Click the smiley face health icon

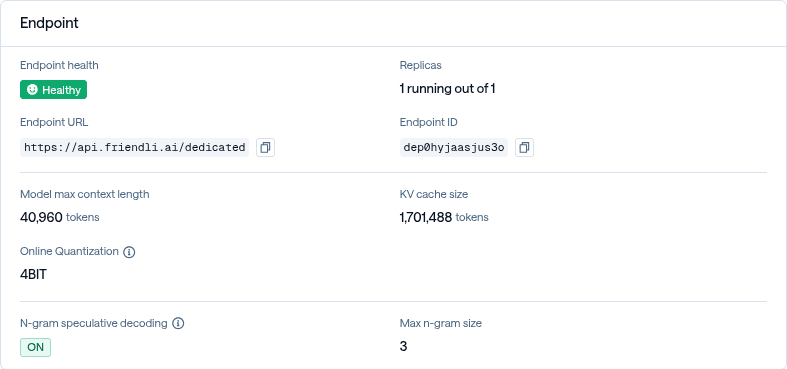click(x=33, y=90)
